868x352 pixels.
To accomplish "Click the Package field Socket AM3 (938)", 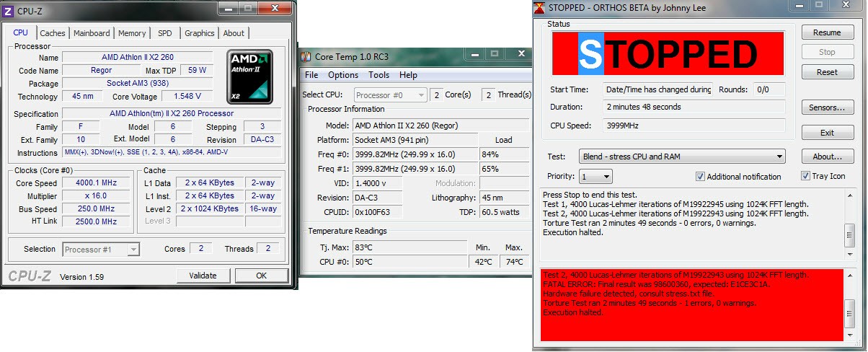I will tap(137, 83).
